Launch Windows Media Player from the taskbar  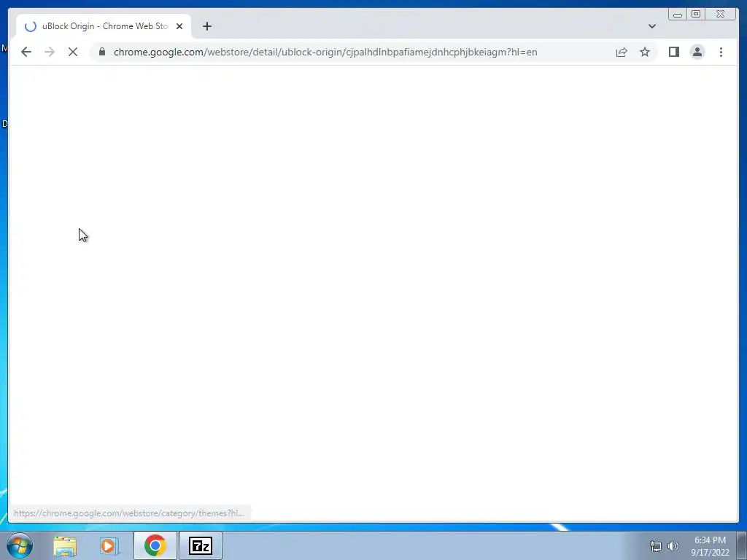[109, 545]
